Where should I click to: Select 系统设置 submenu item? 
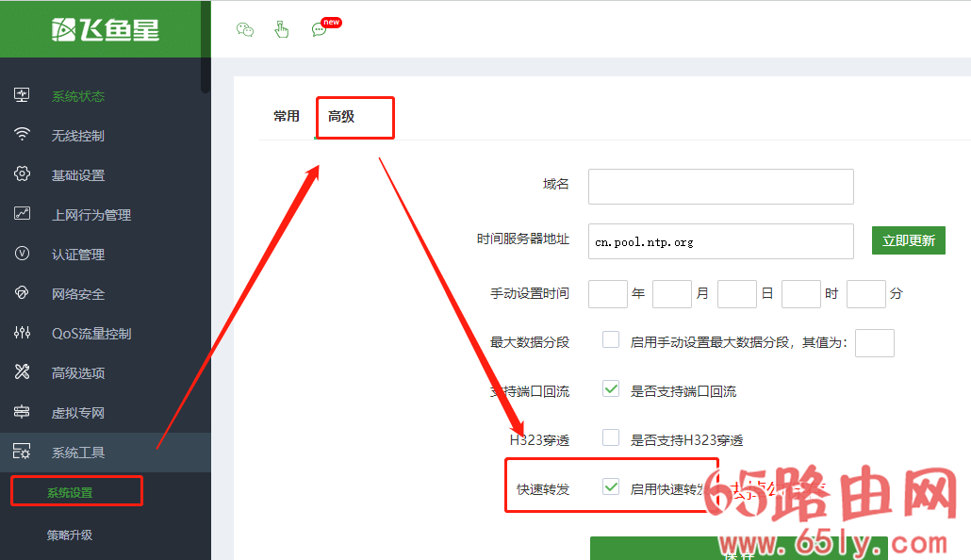coord(70,492)
